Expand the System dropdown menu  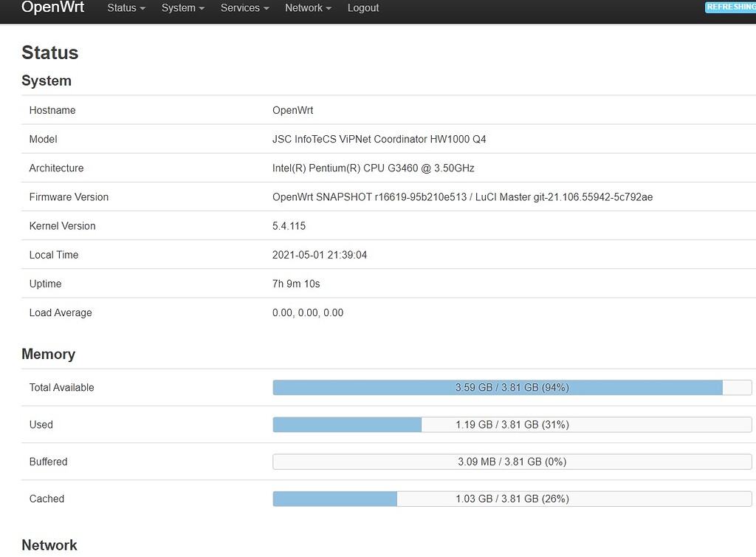181,8
